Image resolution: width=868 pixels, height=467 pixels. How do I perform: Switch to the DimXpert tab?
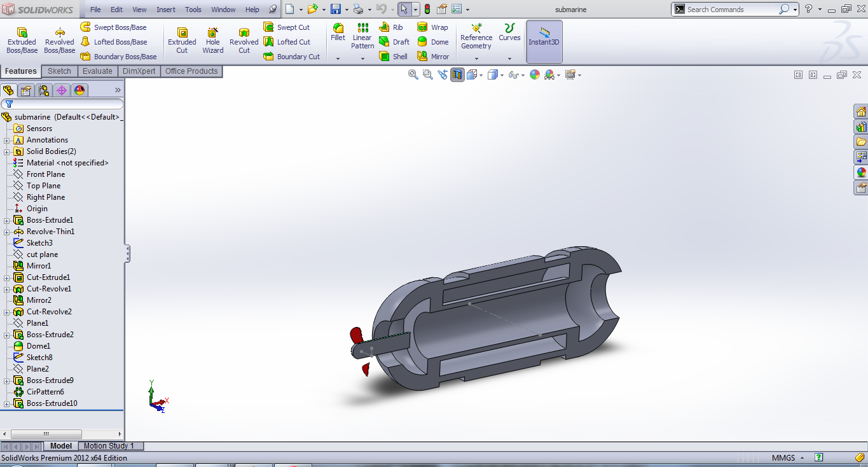[139, 71]
